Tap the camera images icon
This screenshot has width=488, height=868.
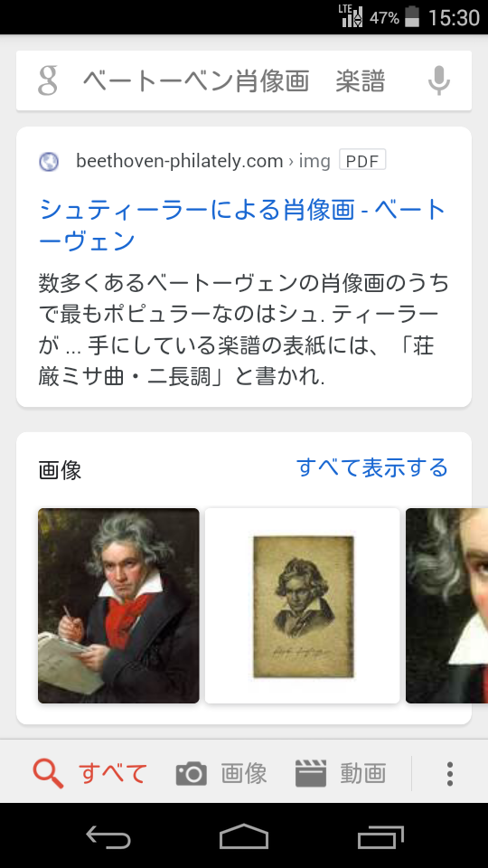click(x=192, y=773)
